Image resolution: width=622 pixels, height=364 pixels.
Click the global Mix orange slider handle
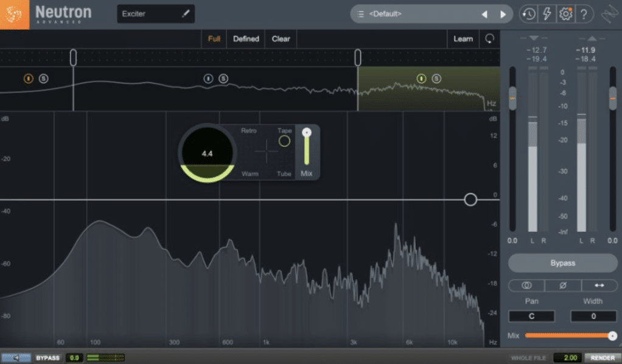pyautogui.click(x=612, y=336)
